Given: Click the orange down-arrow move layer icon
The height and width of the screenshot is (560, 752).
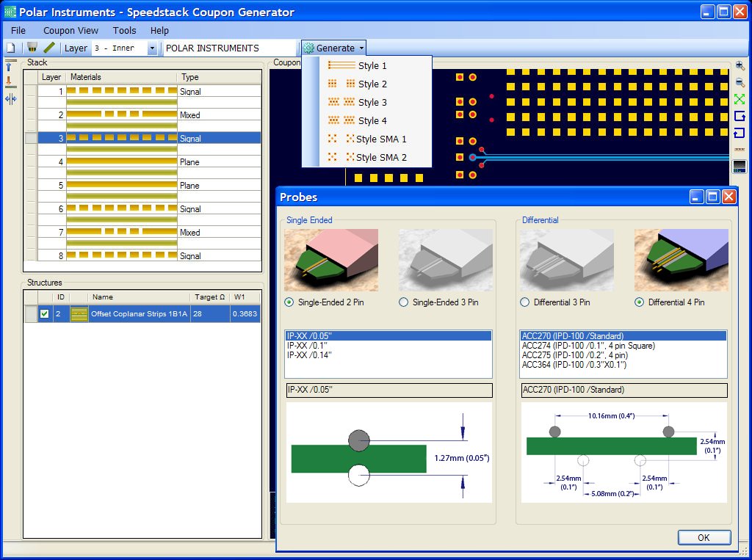Looking at the screenshot, I should pos(9,81).
